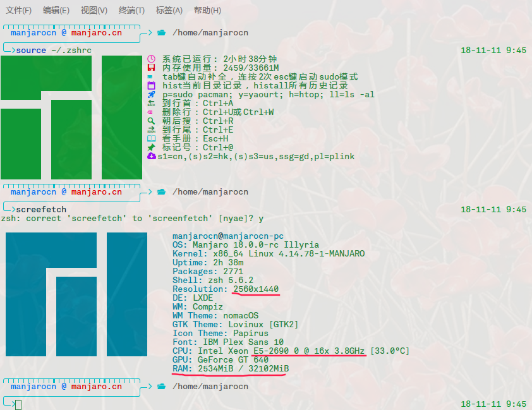
Task: Click the '到行尾 : Ctrl+E' line
Action: (198, 130)
